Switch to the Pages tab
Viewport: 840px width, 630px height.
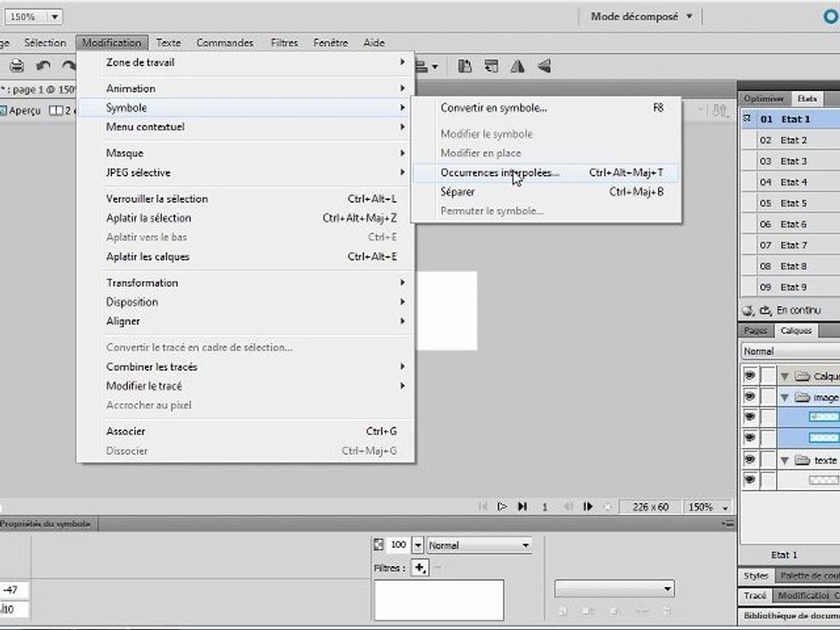click(x=755, y=331)
